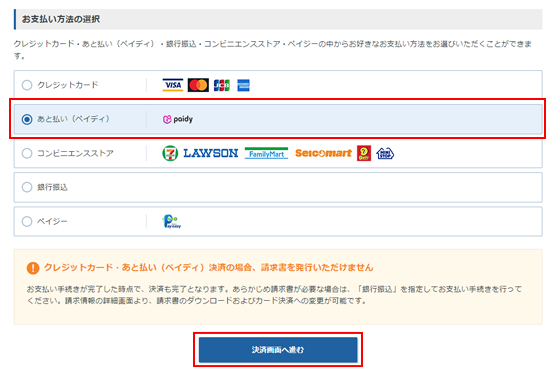Screen dimensions: 550x377
Task: Click the Seicomart logo
Action: click(x=323, y=153)
